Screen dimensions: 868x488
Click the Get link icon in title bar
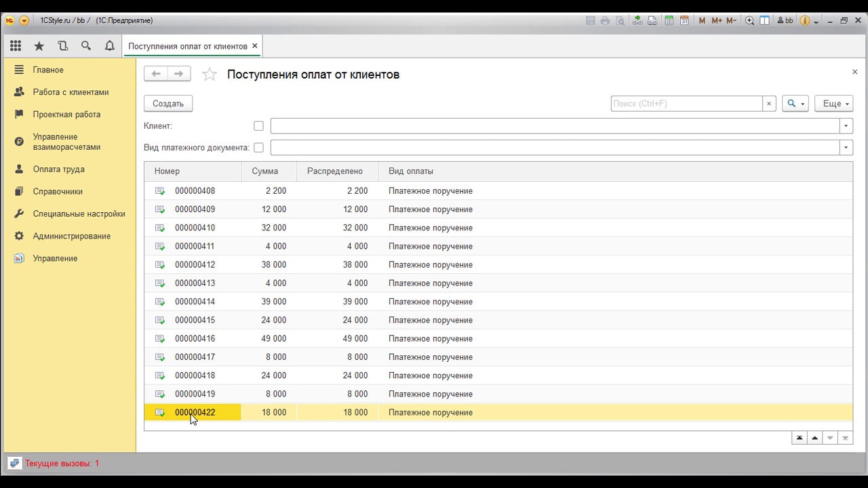coord(637,21)
